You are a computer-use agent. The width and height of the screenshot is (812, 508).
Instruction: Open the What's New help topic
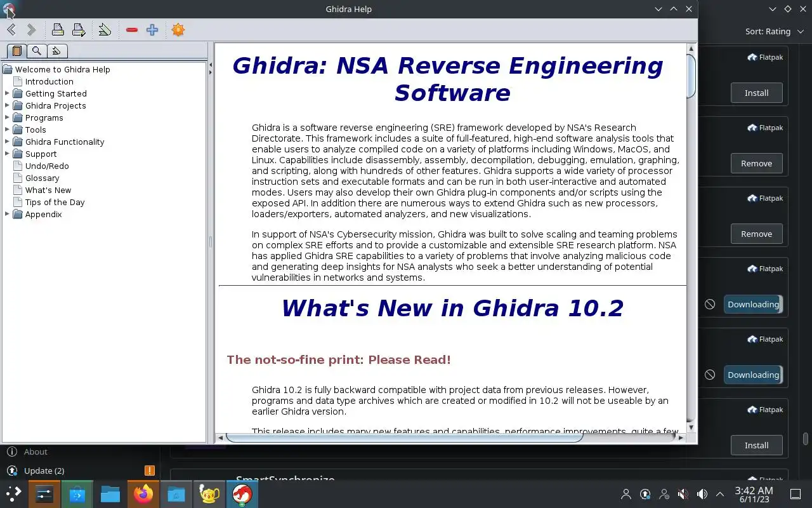point(48,190)
